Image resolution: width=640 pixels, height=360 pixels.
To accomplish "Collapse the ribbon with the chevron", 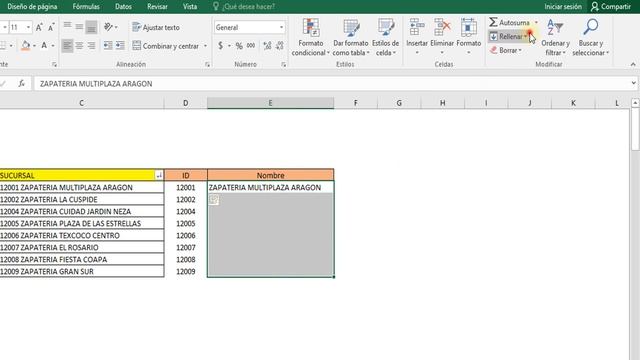I will click(x=633, y=64).
